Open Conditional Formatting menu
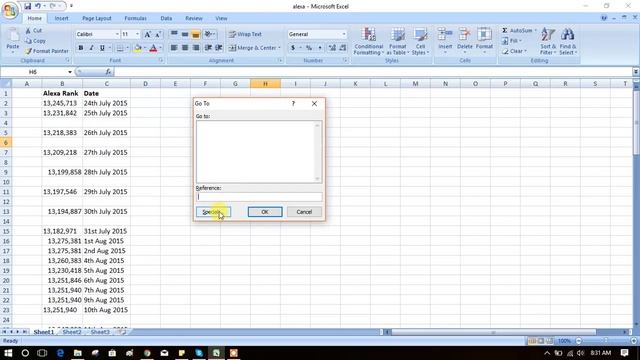This screenshot has width=640, height=360. click(x=369, y=41)
